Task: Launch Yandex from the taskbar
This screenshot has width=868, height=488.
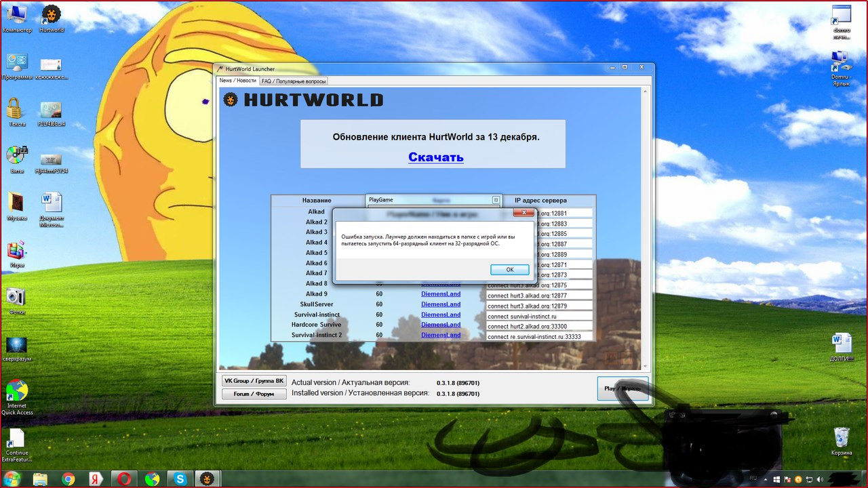Action: [x=96, y=479]
